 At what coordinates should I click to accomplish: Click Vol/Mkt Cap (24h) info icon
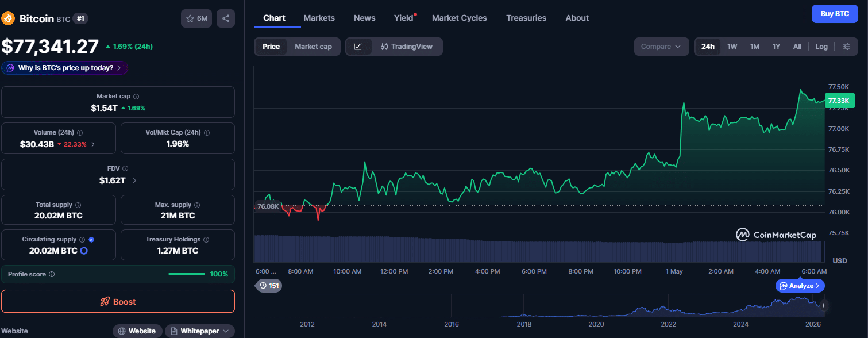point(207,132)
